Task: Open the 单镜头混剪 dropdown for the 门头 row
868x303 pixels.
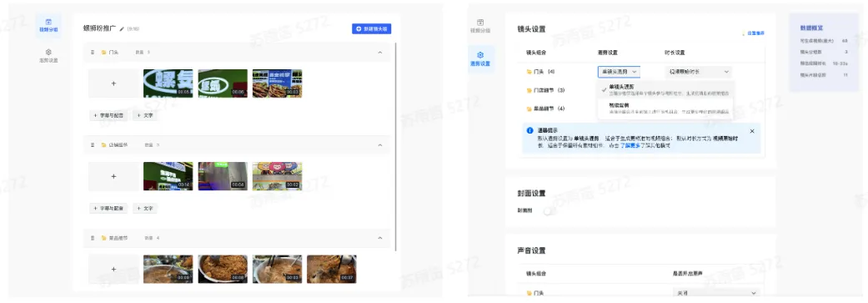Action: point(619,71)
